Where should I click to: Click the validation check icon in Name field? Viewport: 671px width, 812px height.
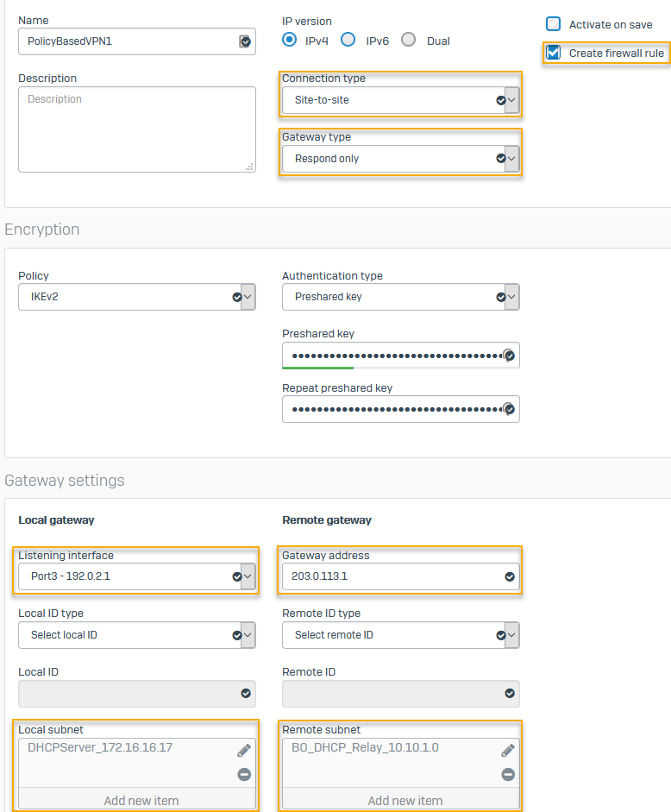[245, 41]
